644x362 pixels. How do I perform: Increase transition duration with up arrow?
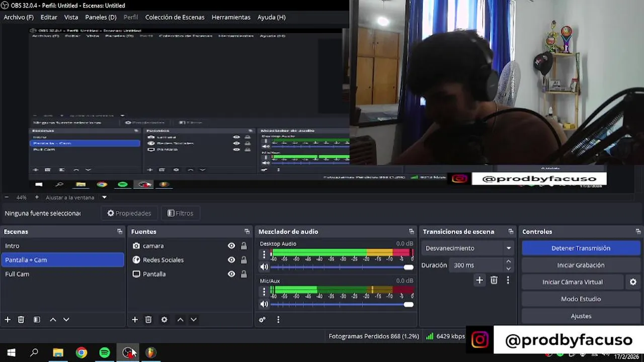pos(509,261)
